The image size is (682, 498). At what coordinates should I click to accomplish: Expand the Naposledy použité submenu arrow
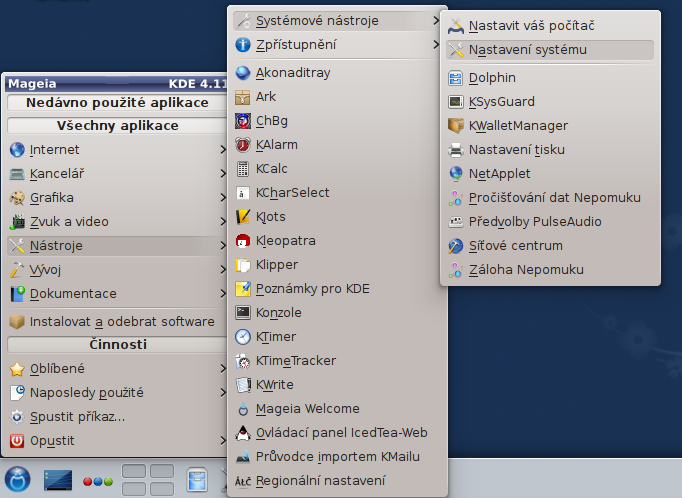(223, 393)
